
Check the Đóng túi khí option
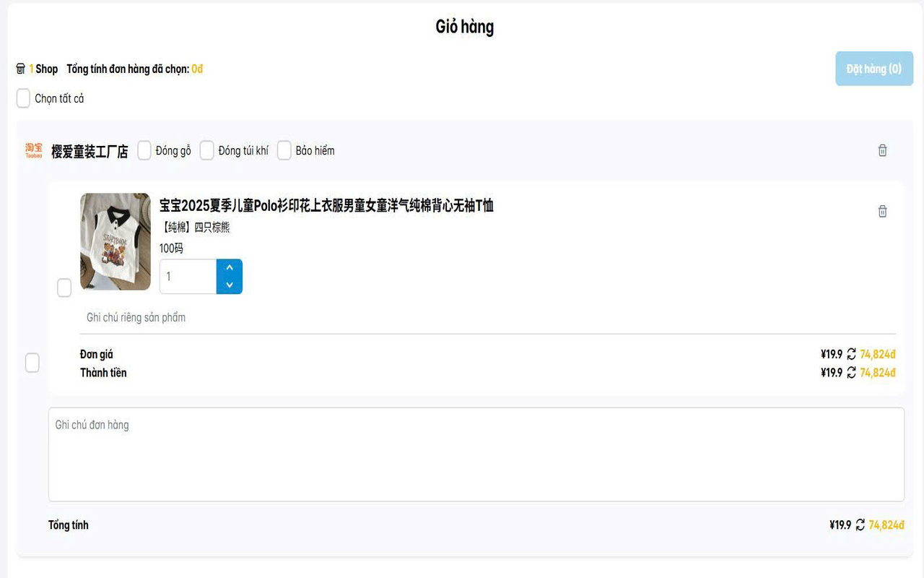(207, 150)
